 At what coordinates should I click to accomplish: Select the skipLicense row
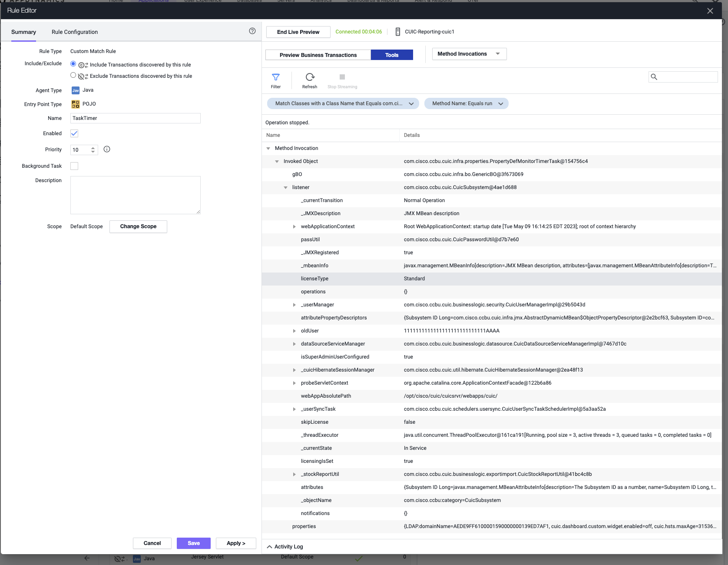pyautogui.click(x=492, y=422)
